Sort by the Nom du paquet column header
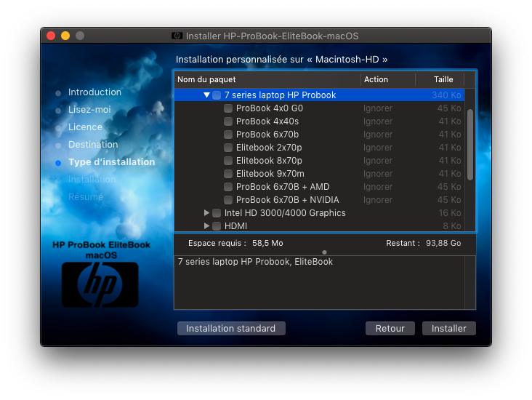The image size is (532, 400). point(267,79)
